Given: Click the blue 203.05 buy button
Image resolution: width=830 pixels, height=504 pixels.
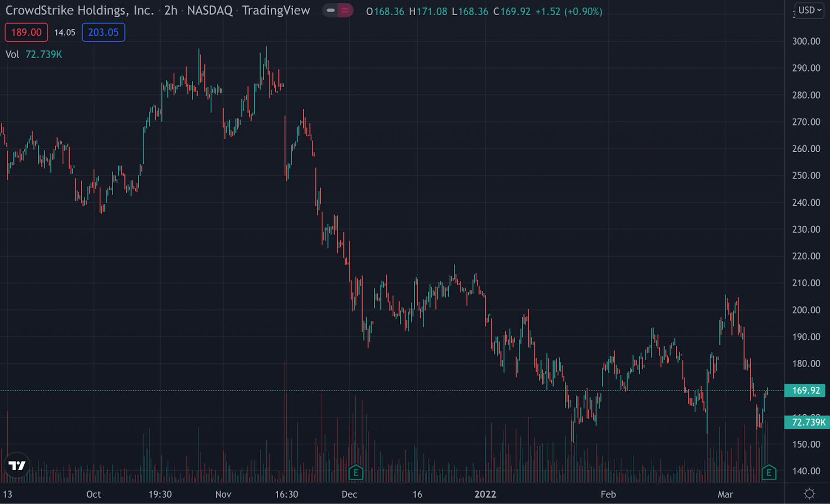Looking at the screenshot, I should pos(103,32).
